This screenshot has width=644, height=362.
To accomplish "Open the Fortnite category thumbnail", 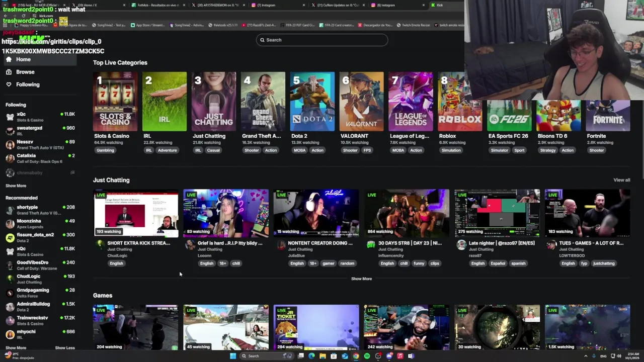I will point(608,116).
